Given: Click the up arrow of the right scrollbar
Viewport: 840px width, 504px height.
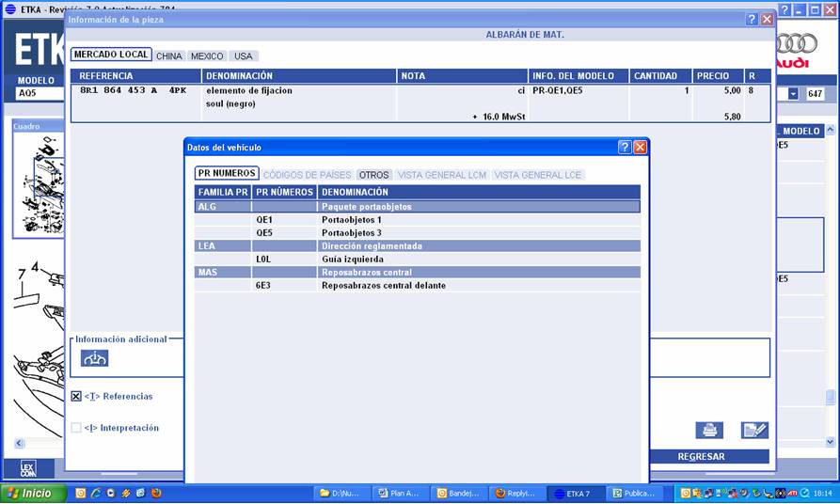Looking at the screenshot, I should (831, 130).
